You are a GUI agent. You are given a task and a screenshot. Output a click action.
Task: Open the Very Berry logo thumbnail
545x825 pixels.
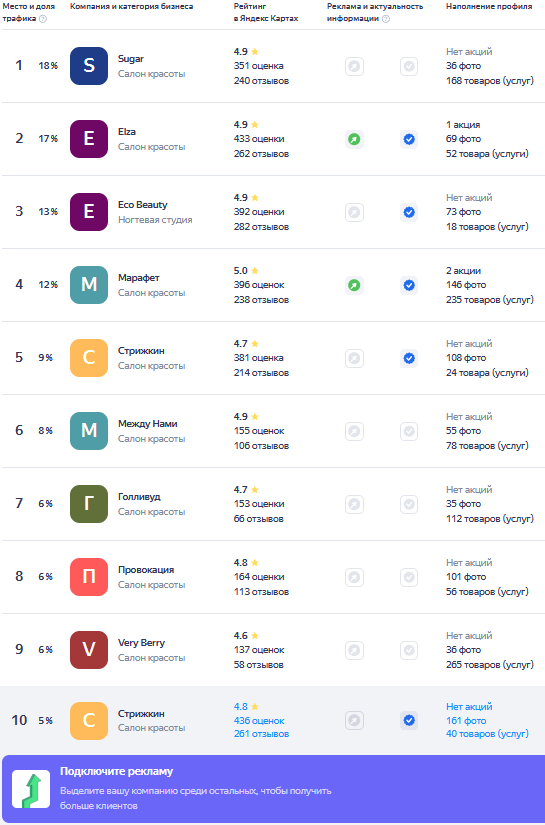89,650
